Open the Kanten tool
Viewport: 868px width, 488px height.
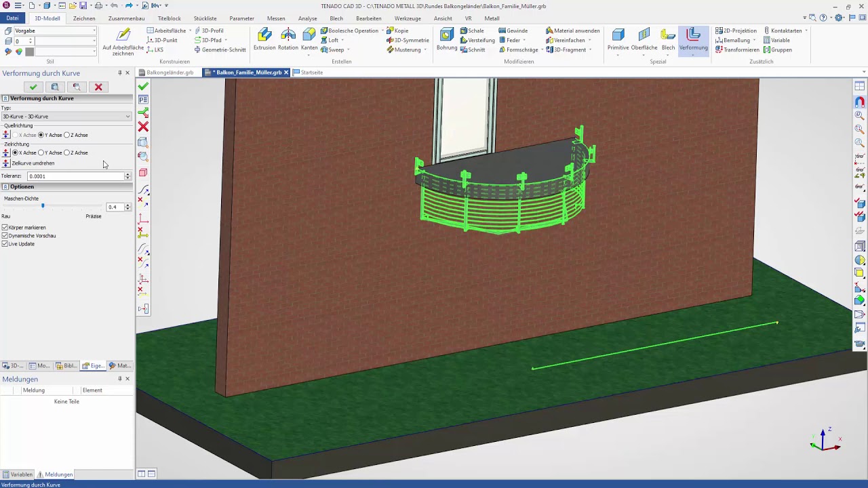point(309,40)
